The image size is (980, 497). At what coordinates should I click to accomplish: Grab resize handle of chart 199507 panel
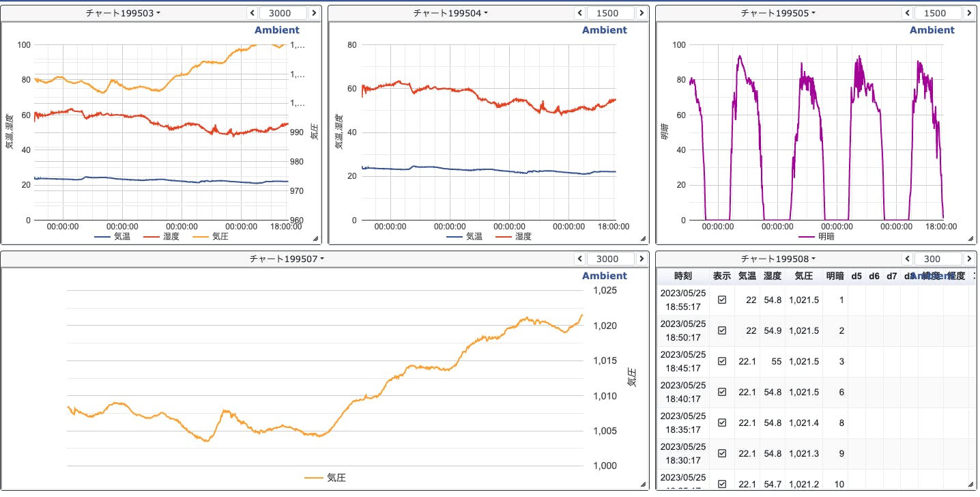[643, 484]
